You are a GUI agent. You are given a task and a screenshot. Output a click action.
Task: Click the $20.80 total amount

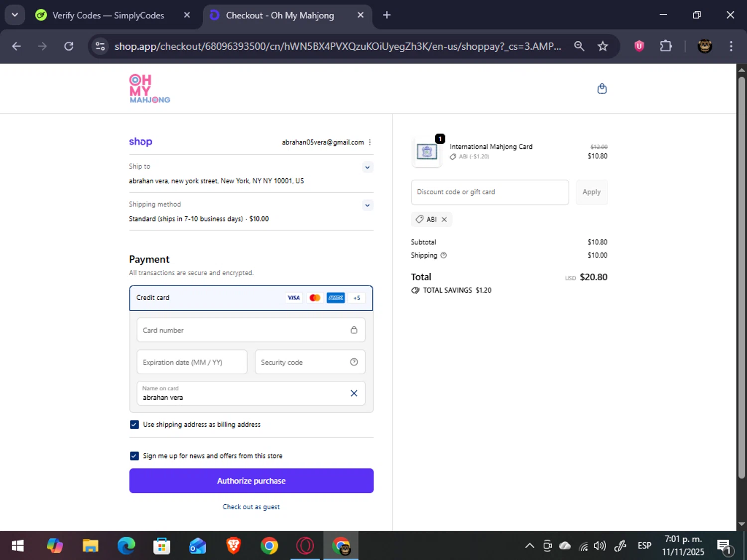[x=594, y=277]
